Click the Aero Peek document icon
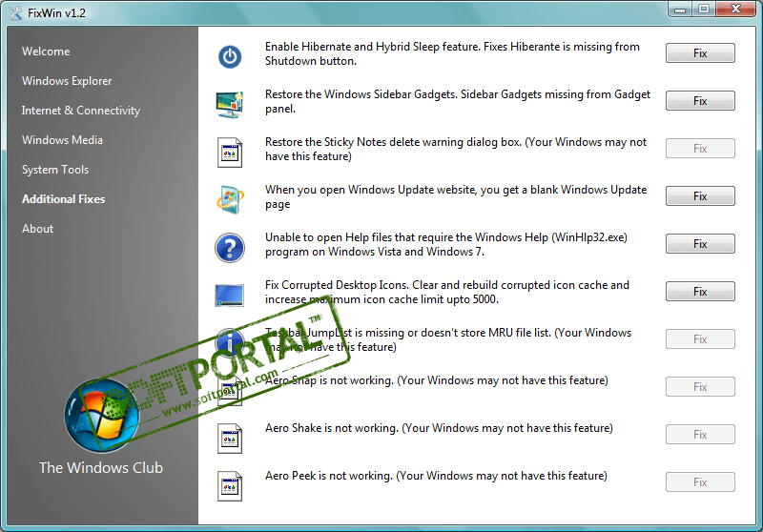 [x=230, y=486]
